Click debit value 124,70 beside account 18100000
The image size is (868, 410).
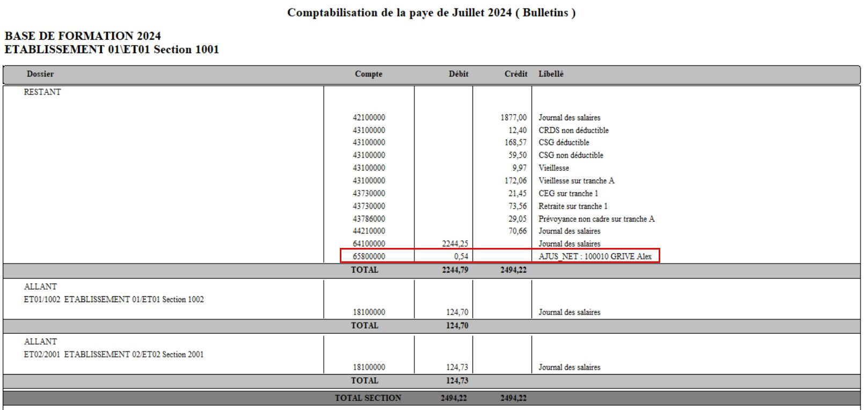[457, 312]
